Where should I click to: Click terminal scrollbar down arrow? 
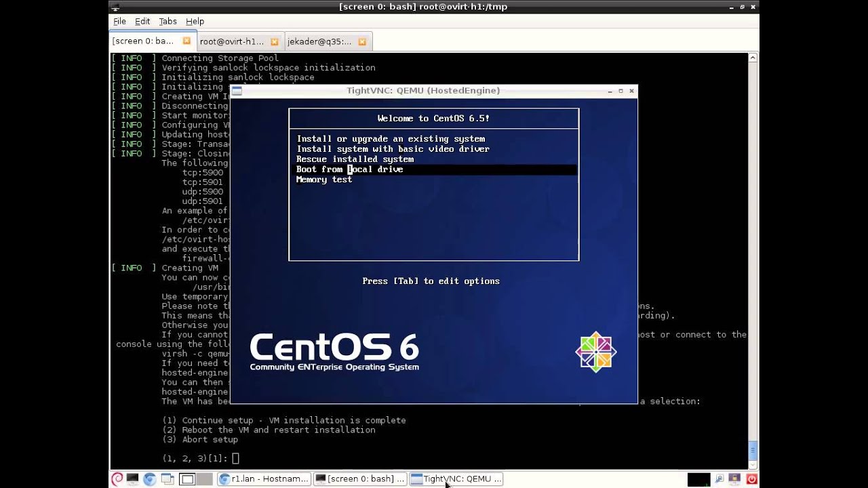753,464
